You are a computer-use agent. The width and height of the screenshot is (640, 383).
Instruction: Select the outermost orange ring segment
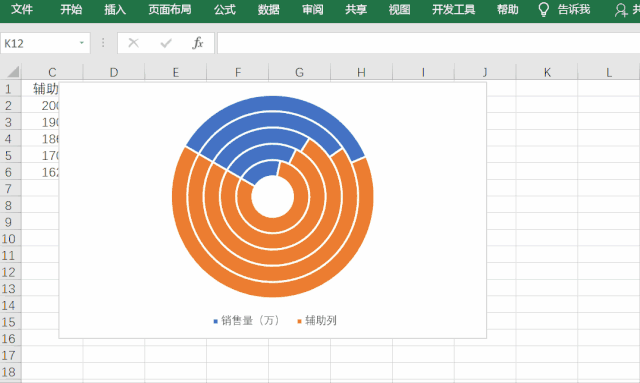coord(273,289)
